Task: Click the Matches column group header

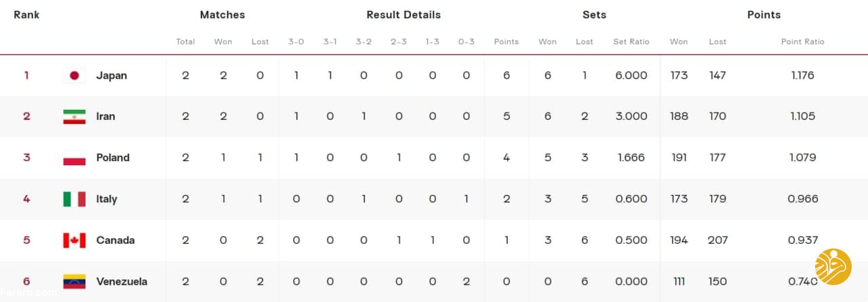Action: [222, 15]
